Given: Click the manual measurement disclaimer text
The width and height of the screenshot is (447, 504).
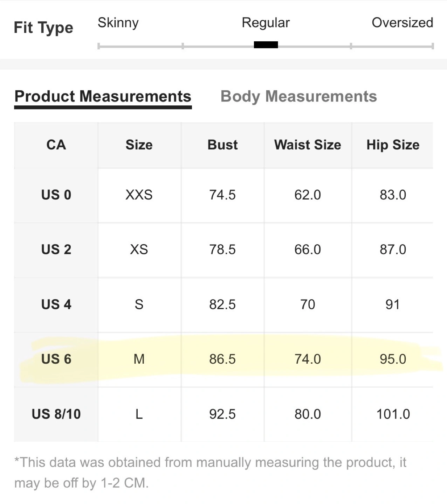Looking at the screenshot, I should [x=210, y=472].
